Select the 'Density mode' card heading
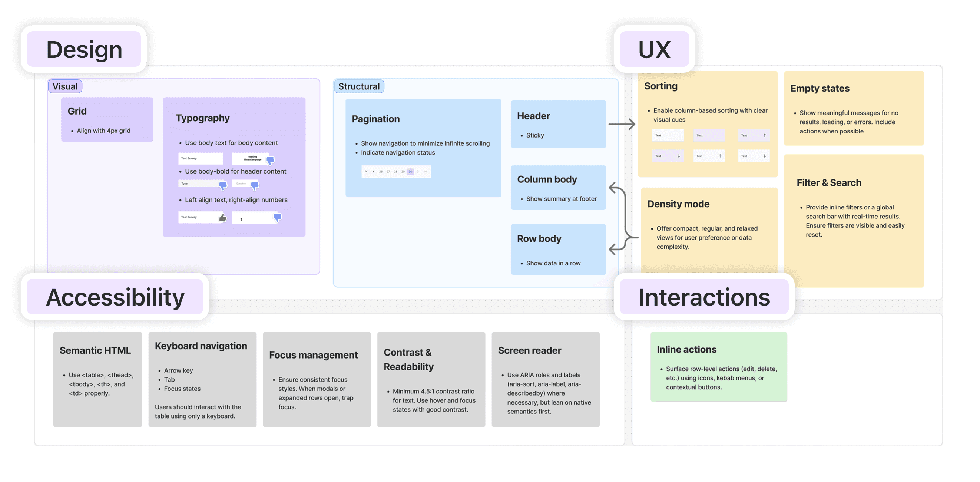Image resolution: width=980 pixels, height=482 pixels. click(678, 204)
